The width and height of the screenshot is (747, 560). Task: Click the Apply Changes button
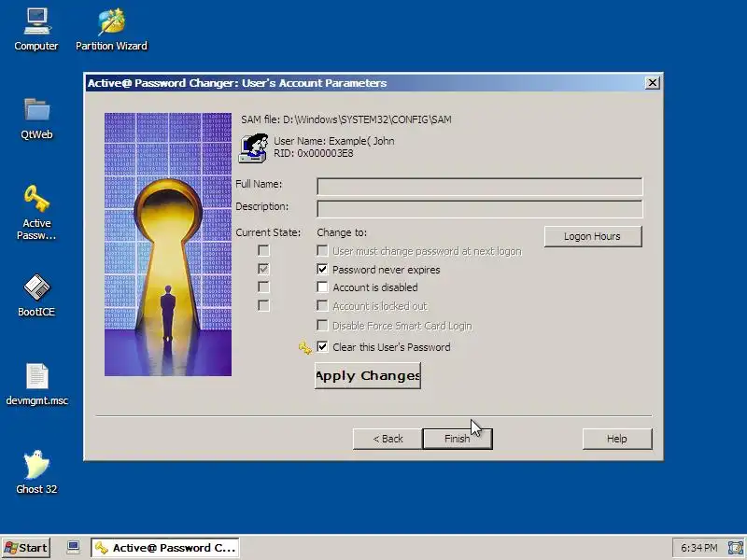click(368, 376)
